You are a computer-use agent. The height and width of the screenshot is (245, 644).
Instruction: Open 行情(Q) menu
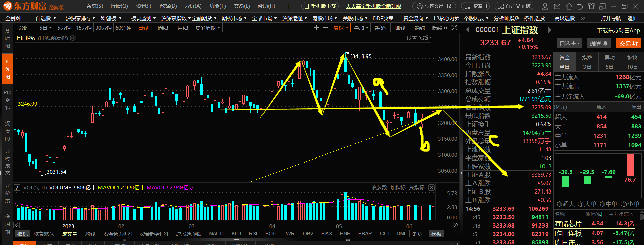119,6
